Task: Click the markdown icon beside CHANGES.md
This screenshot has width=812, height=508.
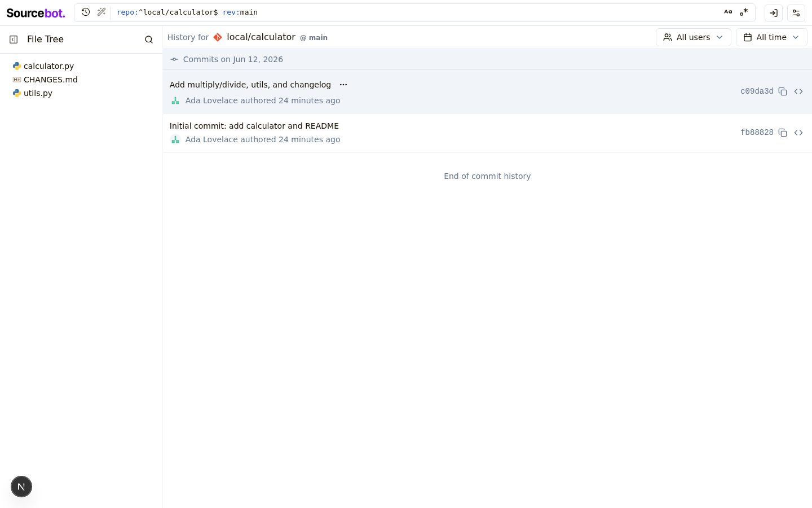Action: (17, 80)
